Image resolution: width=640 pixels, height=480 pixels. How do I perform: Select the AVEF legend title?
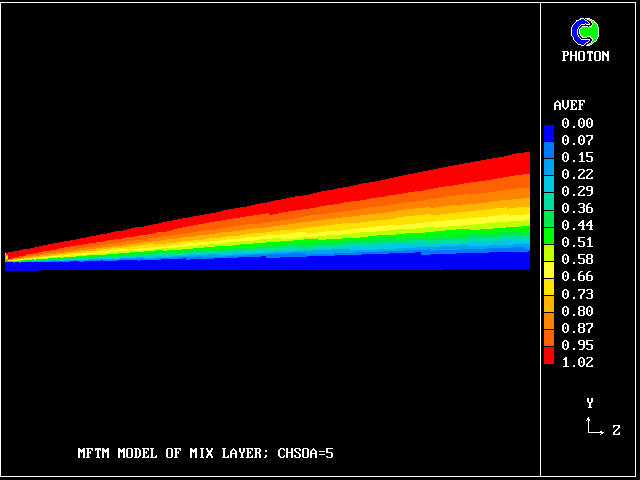(569, 105)
